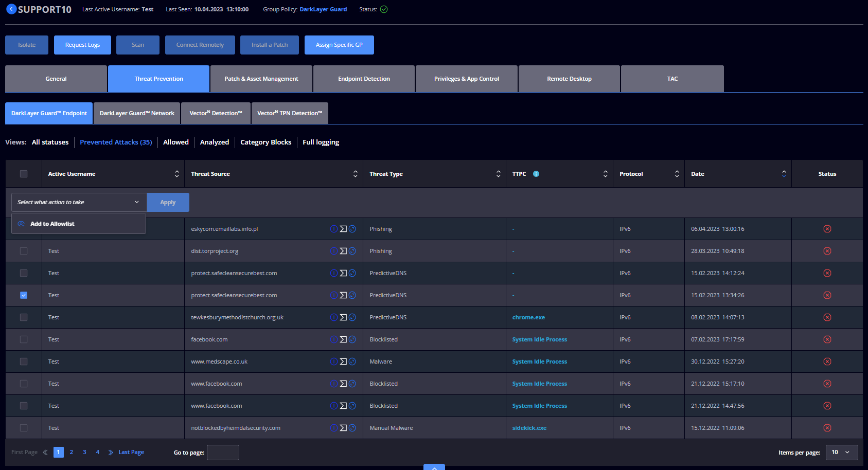Open the info icon for dist.torproject.org

pyautogui.click(x=334, y=251)
